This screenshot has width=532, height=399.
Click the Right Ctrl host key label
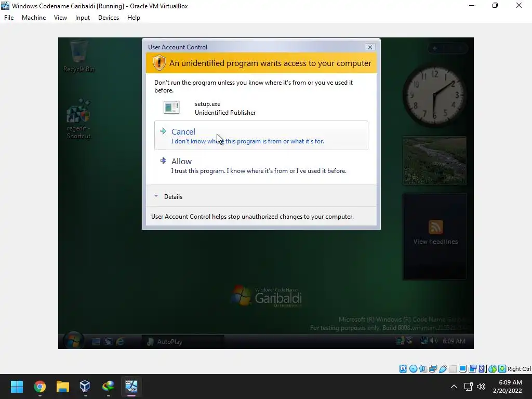coord(519,369)
